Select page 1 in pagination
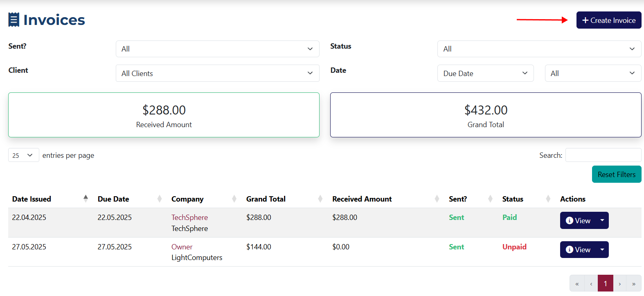This screenshot has height=296, width=644. pos(606,283)
